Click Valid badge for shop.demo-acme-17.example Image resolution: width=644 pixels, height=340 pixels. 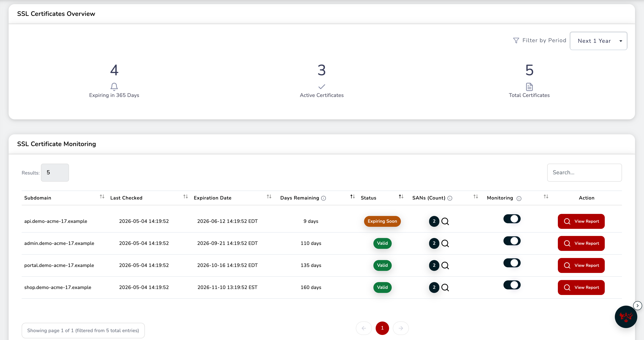coord(382,287)
